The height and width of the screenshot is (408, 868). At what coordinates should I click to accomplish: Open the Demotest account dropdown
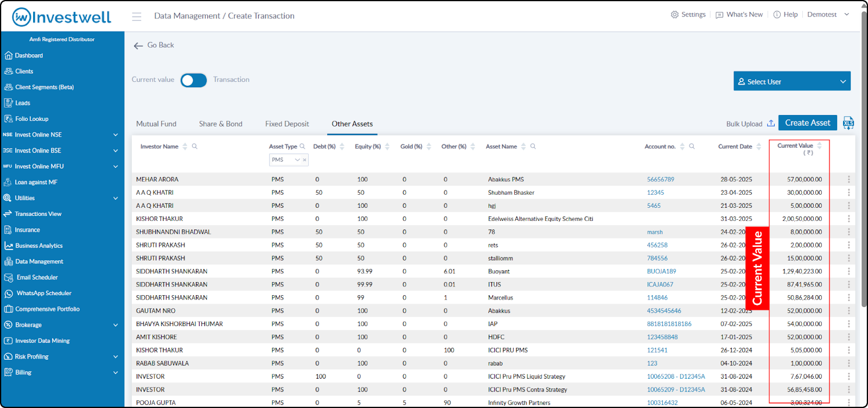828,15
